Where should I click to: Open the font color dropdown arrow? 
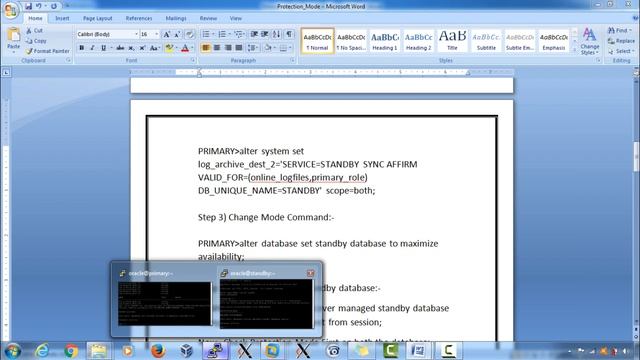(x=192, y=48)
